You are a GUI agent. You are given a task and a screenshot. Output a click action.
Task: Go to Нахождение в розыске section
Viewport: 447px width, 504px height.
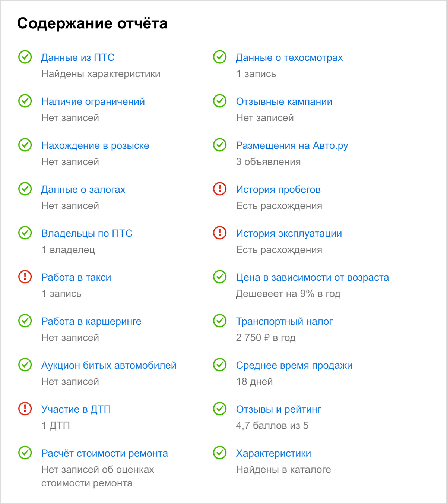(95, 146)
